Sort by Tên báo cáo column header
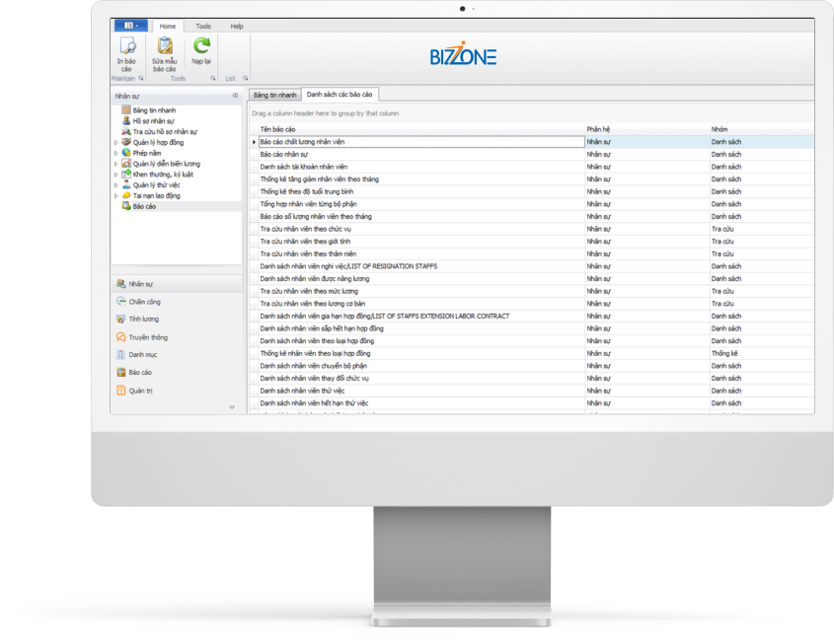 pos(421,129)
